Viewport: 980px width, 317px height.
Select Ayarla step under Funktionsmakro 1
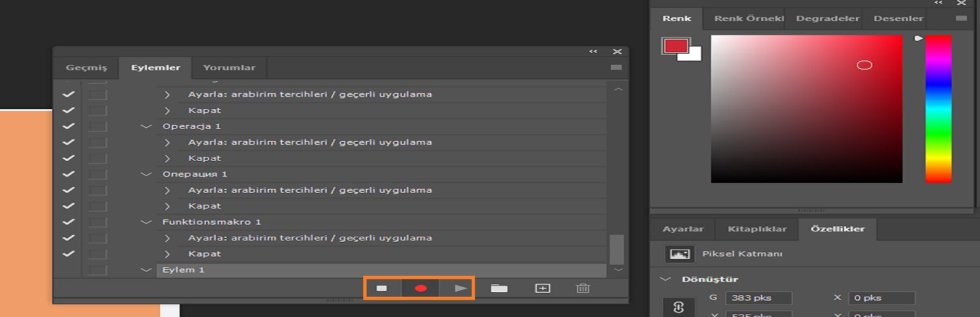(x=392, y=238)
